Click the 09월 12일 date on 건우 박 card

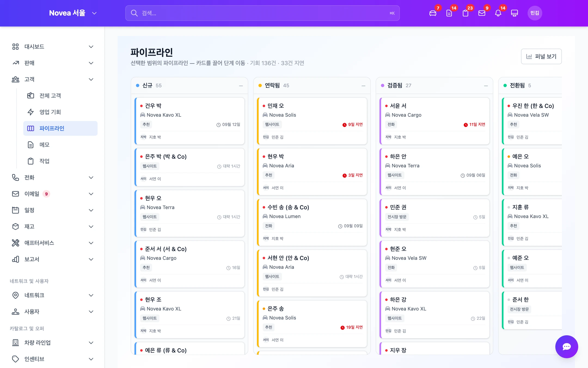(x=228, y=125)
